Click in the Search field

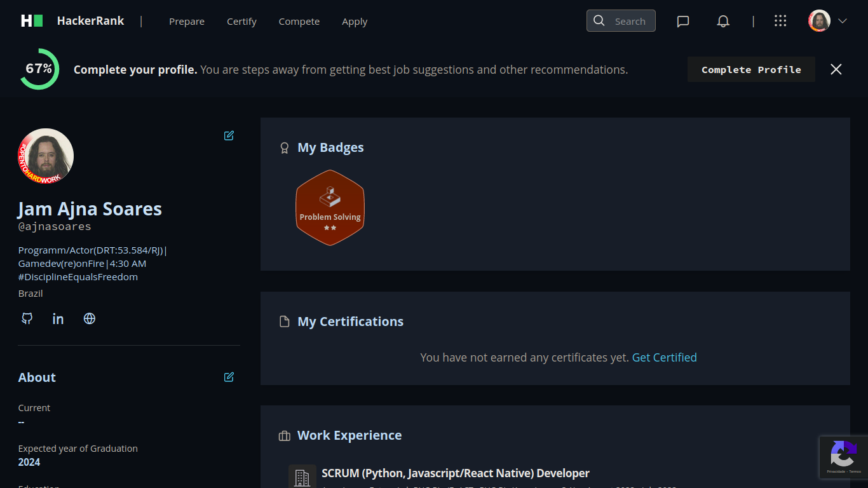point(629,21)
